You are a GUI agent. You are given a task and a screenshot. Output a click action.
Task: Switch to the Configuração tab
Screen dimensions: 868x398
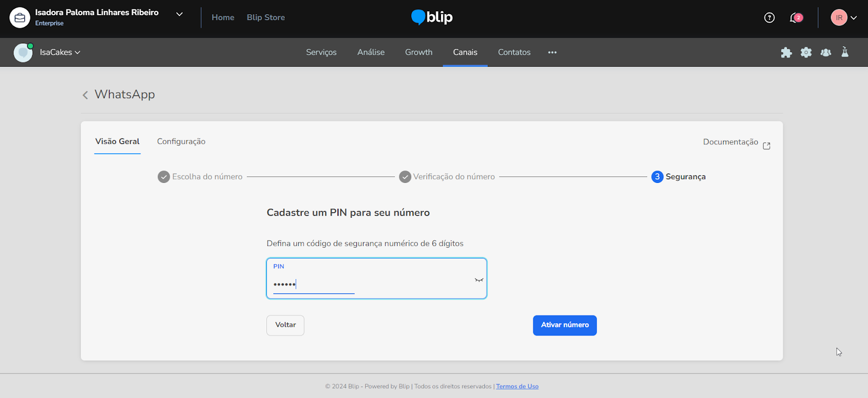pos(181,141)
